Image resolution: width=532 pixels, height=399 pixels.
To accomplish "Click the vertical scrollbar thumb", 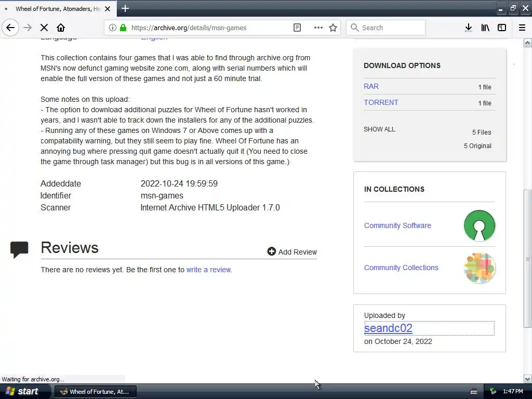I will tap(528, 259).
